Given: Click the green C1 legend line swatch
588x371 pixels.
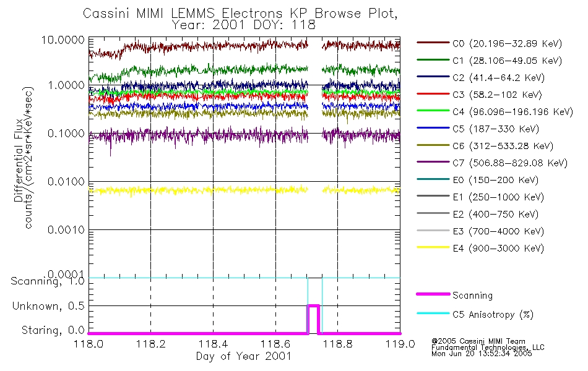Looking at the screenshot, I should [433, 59].
